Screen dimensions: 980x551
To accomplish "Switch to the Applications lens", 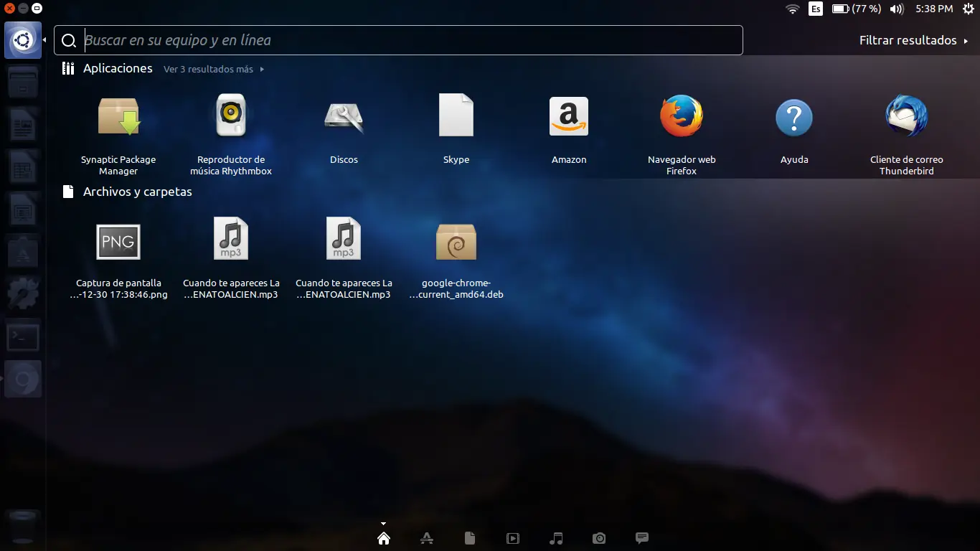I will coord(427,537).
